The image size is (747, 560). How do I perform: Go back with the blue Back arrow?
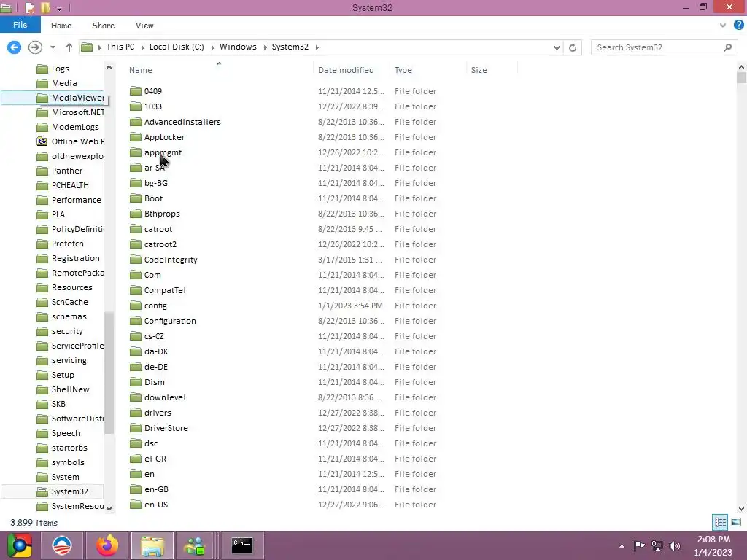[x=15, y=47]
